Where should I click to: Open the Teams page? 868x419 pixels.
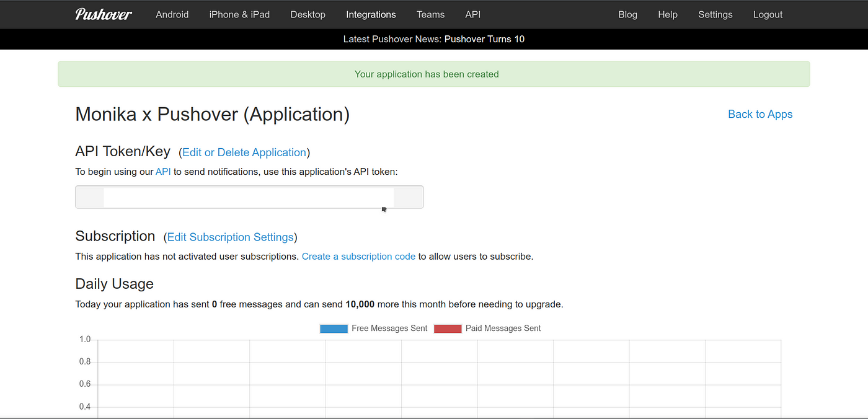430,14
